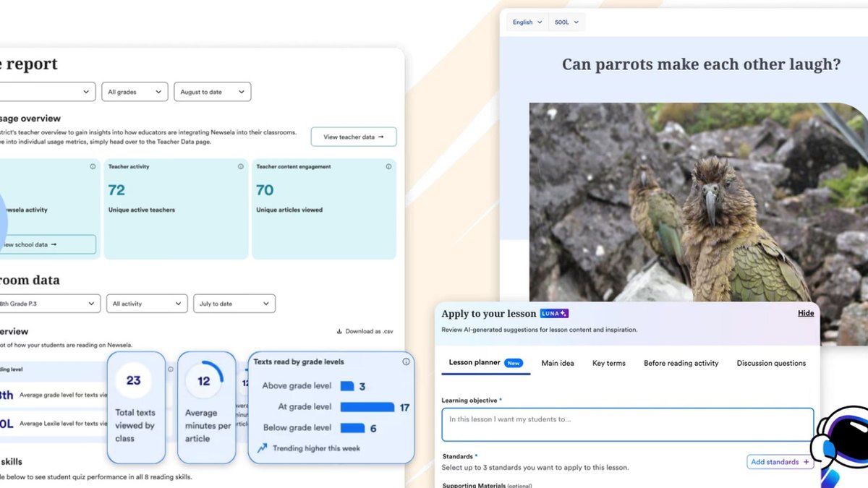Click Trending higher this week text
Viewport: 868px width, 488px height.
pos(316,448)
